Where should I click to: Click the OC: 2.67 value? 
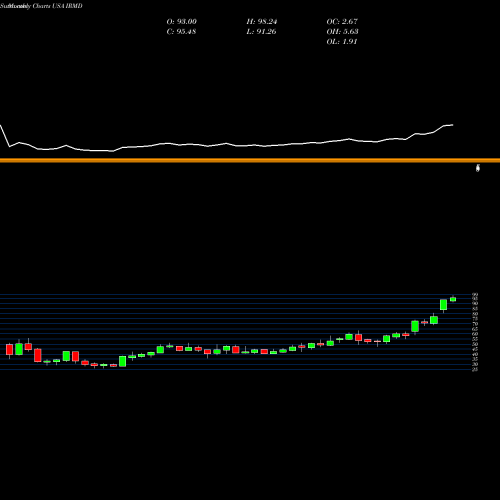[342, 22]
